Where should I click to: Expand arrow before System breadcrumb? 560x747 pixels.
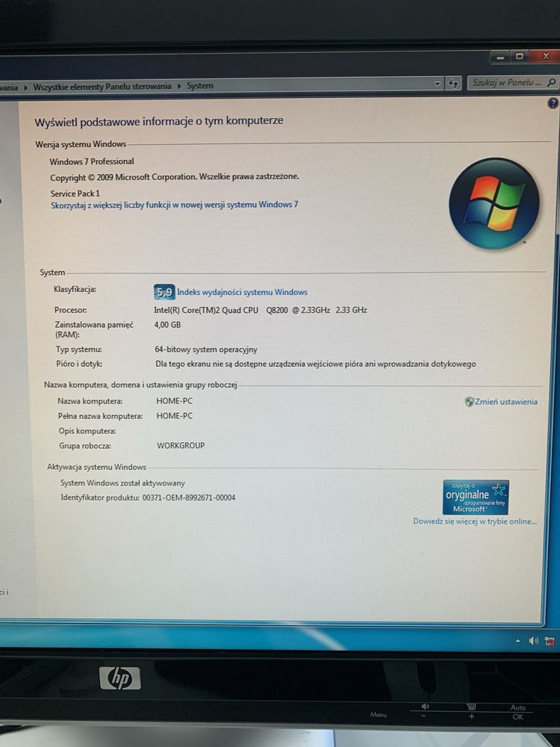179,86
